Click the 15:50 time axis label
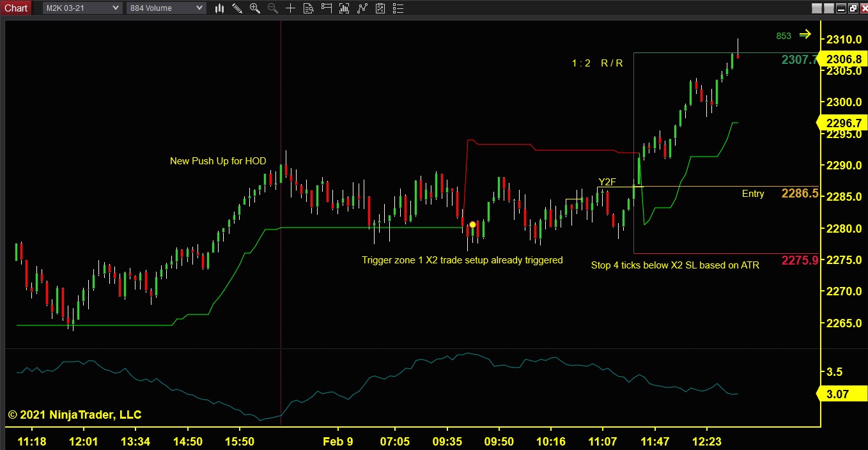Screen dimensions: 868x450 click(240, 441)
